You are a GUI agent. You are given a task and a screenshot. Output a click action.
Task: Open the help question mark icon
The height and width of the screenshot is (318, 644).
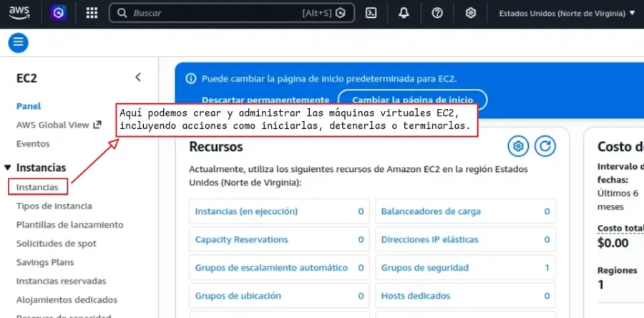pos(437,13)
